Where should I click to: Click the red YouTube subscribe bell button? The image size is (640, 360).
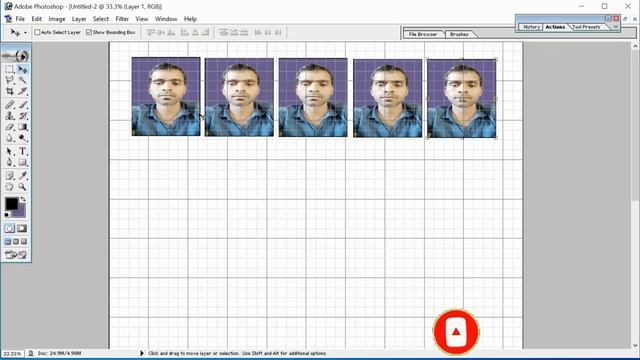(456, 332)
